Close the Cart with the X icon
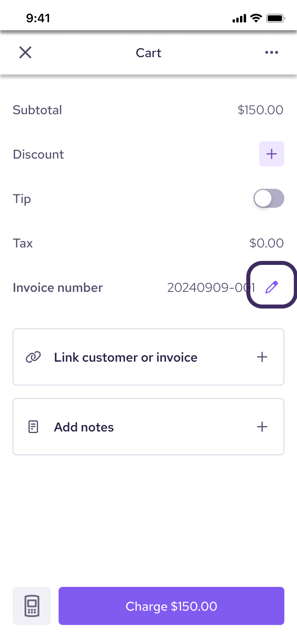 click(25, 52)
